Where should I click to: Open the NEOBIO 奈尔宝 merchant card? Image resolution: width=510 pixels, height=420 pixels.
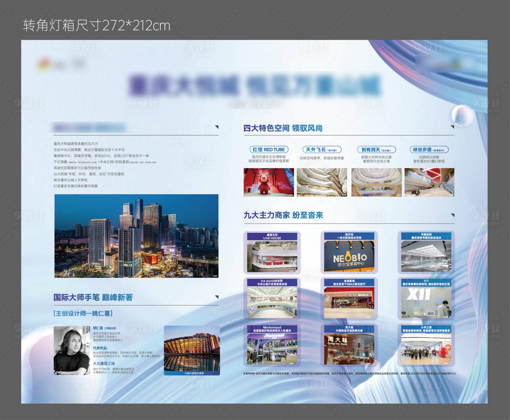pos(349,252)
